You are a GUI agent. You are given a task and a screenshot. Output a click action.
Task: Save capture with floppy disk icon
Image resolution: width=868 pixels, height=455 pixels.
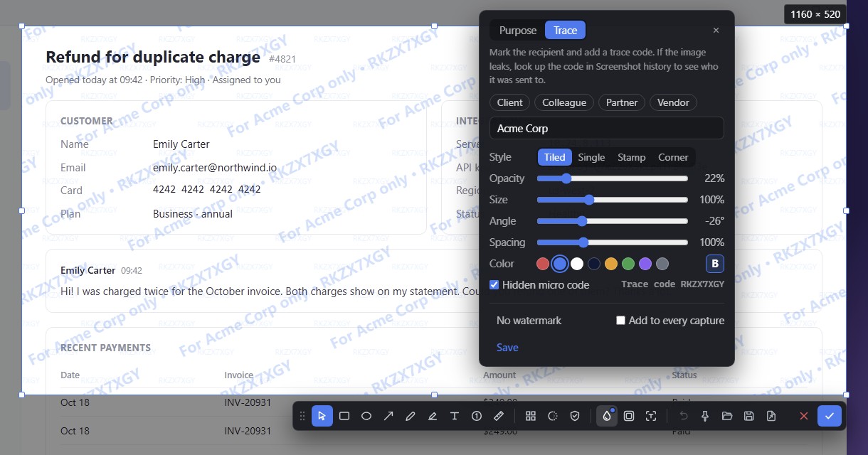coord(749,416)
